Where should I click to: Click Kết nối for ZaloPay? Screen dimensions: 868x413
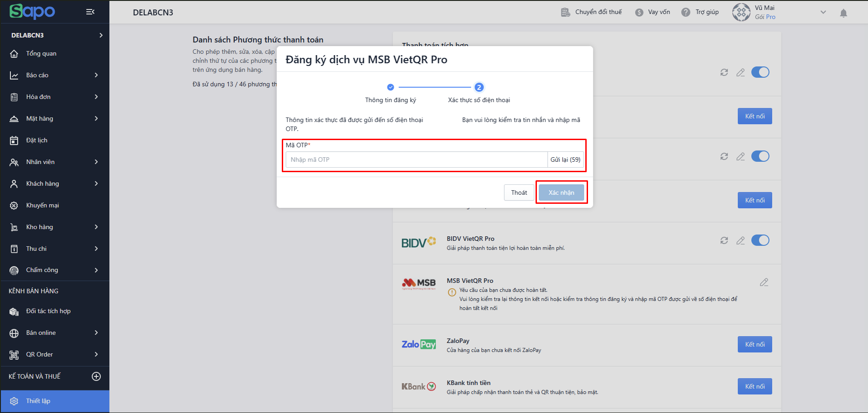pos(755,344)
